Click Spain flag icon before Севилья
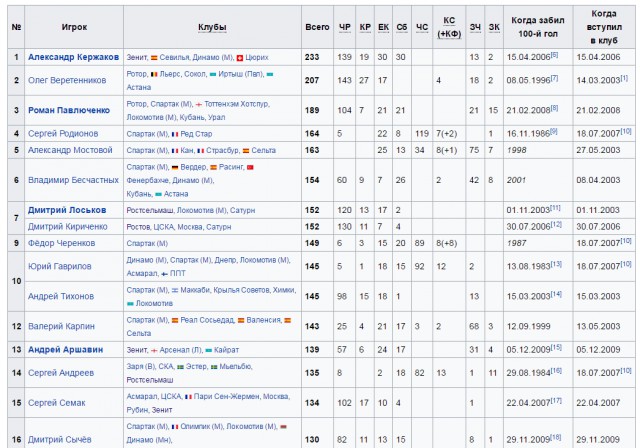 click(x=154, y=58)
